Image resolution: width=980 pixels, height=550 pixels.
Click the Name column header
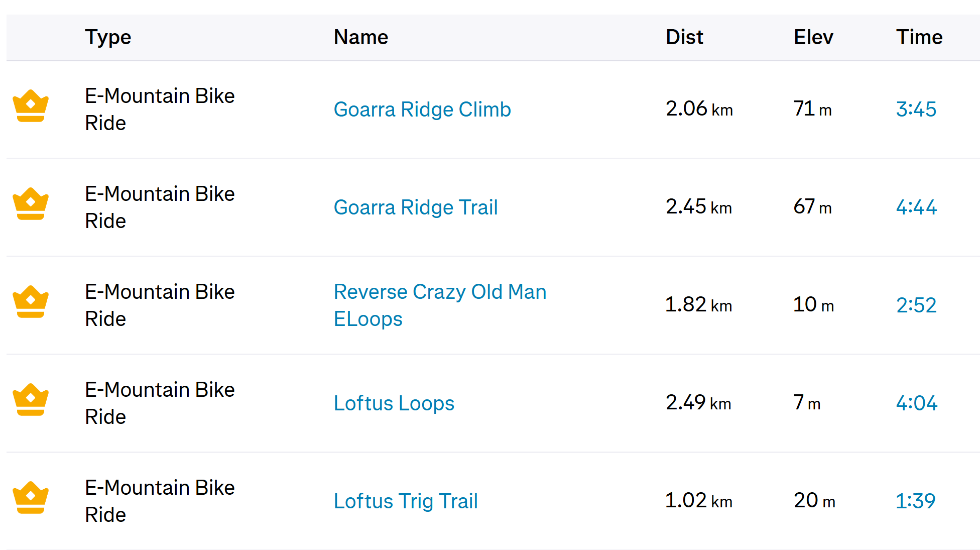(x=361, y=37)
